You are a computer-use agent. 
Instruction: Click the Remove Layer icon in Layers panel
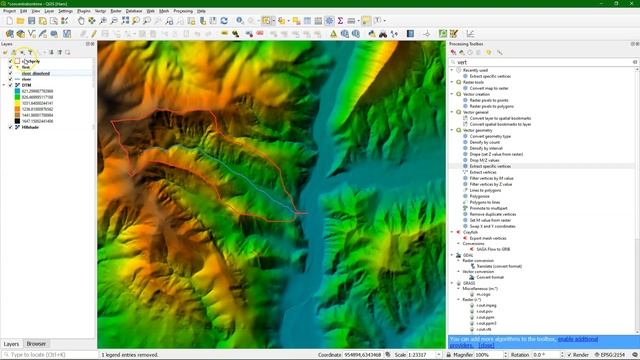(x=68, y=52)
